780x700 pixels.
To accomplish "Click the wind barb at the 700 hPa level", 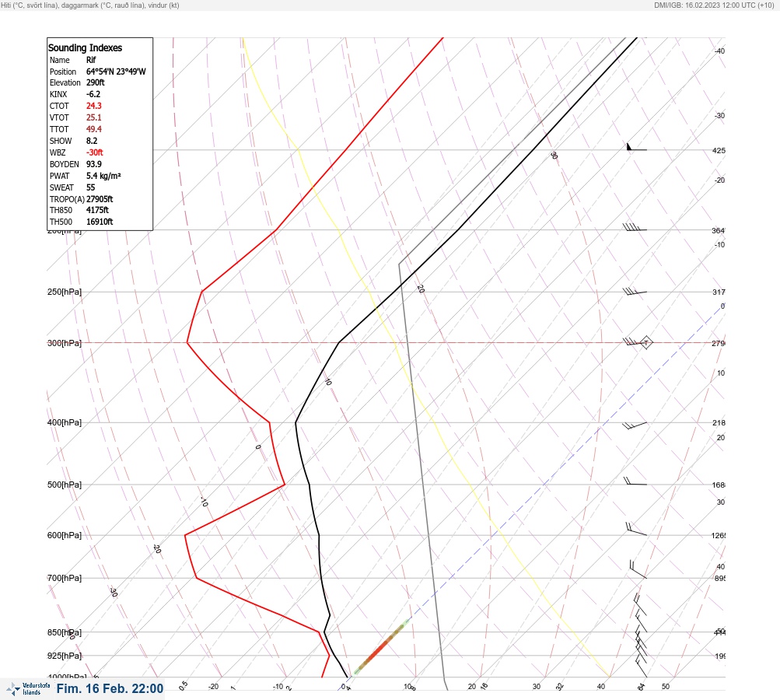I will [x=638, y=569].
